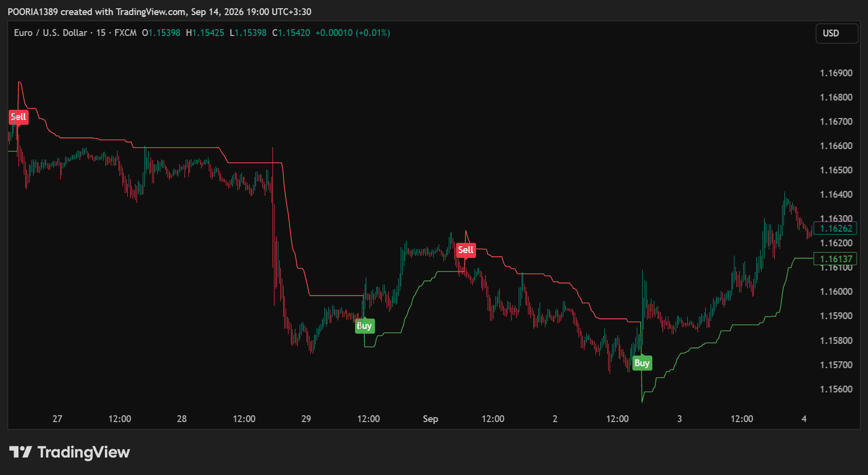The image size is (868, 475).
Task: Click the 1.15700 price axis label
Action: (836, 365)
